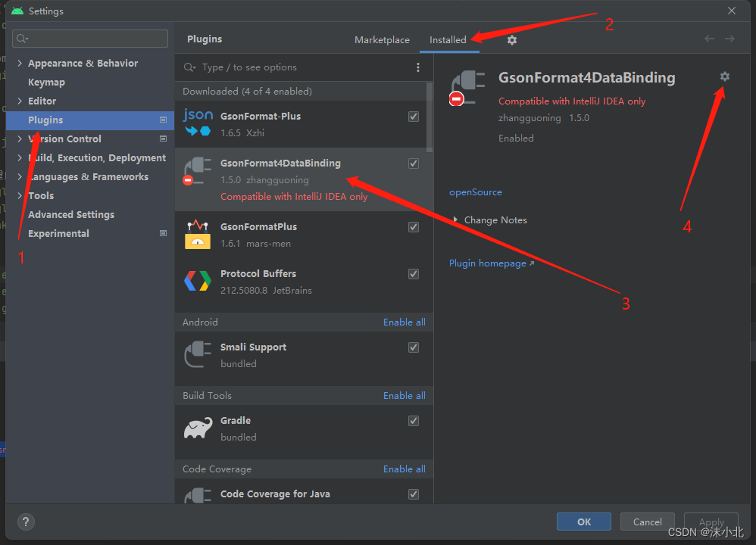Click Enable all for Android group
The height and width of the screenshot is (545, 756).
point(404,322)
